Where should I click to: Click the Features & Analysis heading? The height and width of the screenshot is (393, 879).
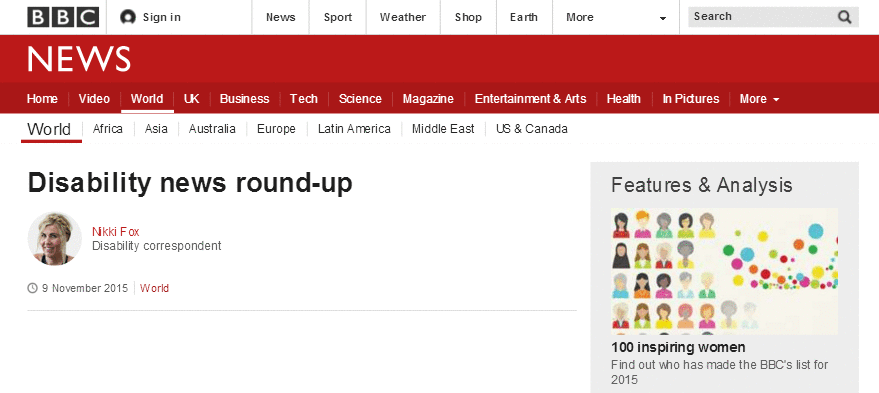coord(702,185)
